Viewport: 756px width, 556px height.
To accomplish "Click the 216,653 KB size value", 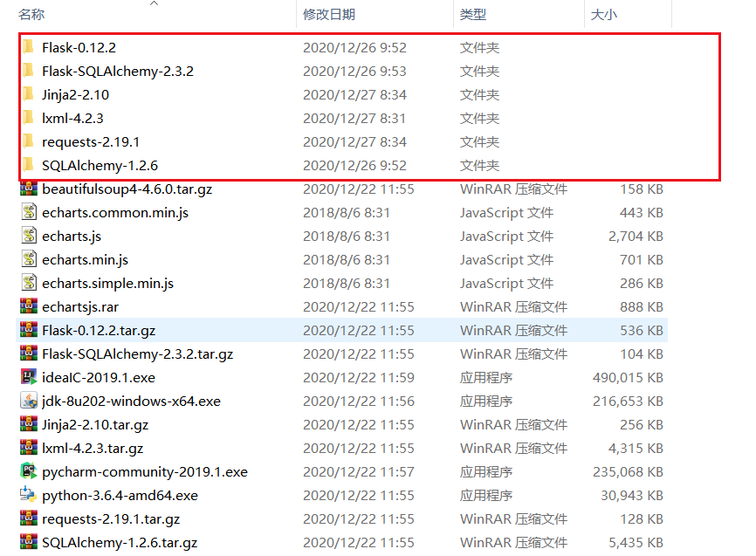I will 628,402.
